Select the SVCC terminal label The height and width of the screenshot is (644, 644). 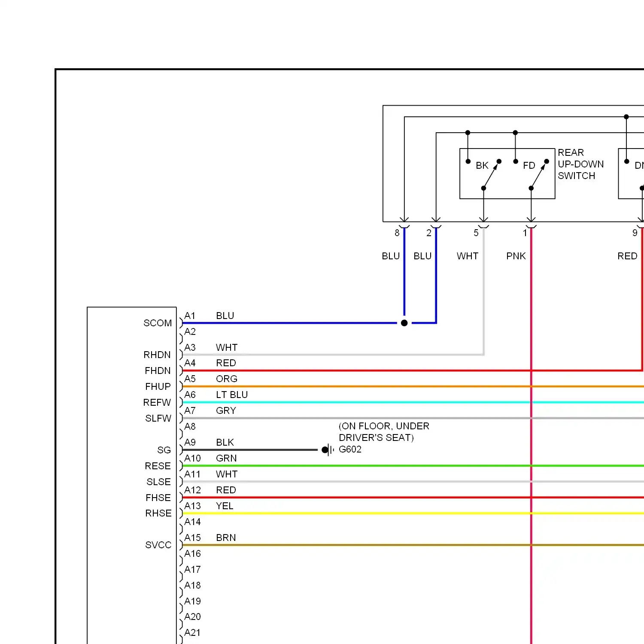(158, 545)
